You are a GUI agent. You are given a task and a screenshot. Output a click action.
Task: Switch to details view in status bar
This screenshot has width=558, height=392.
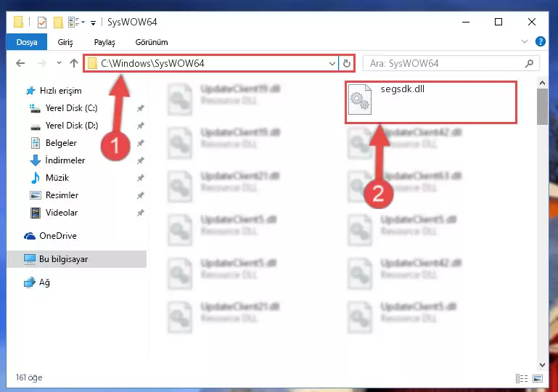[x=522, y=378]
